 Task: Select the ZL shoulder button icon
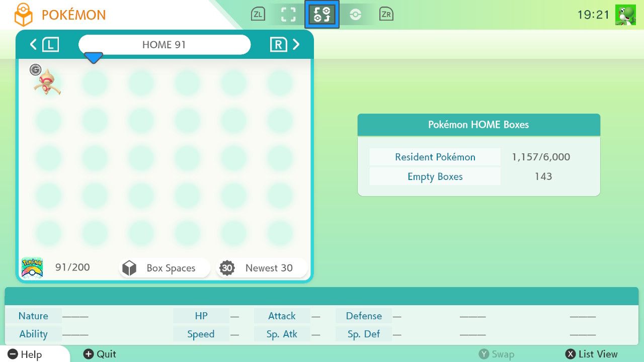(x=258, y=15)
